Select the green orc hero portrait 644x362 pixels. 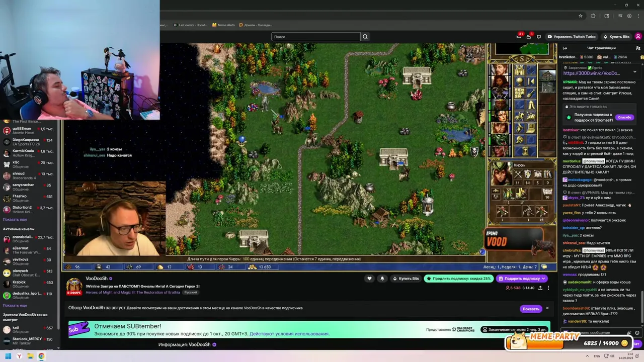(x=500, y=139)
